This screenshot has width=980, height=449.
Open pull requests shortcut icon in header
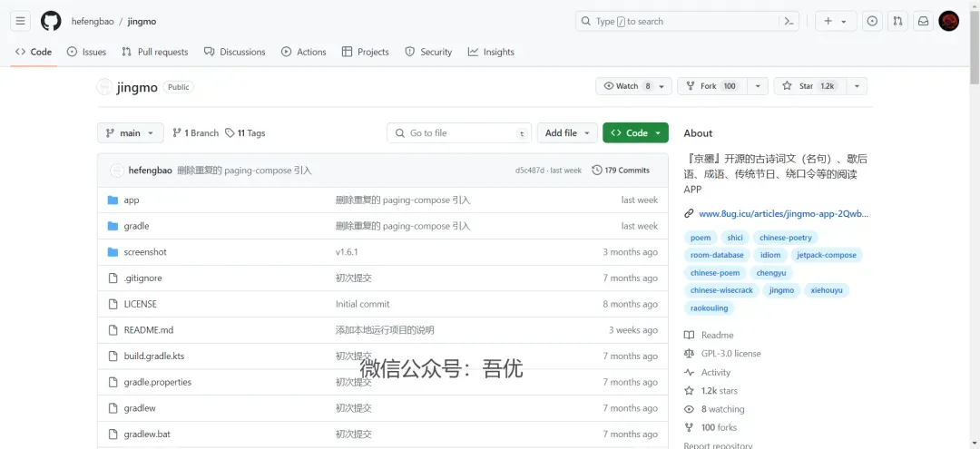[x=897, y=21]
